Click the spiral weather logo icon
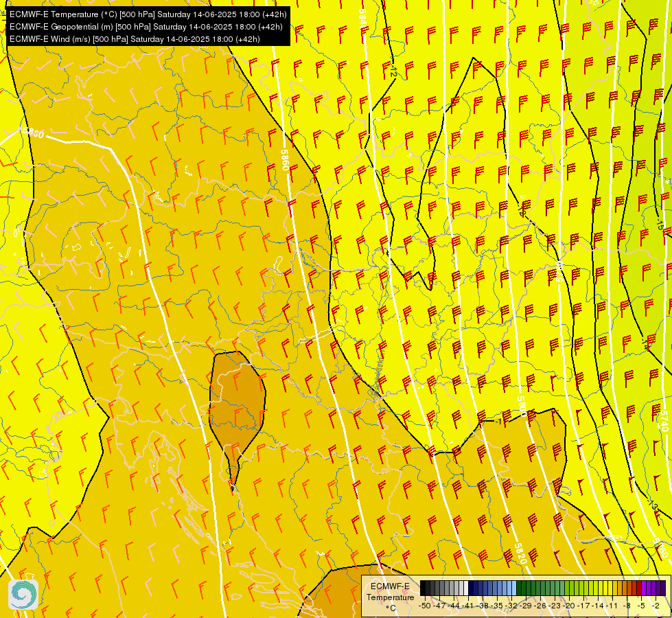This screenshot has height=618, width=672. pos(23,595)
